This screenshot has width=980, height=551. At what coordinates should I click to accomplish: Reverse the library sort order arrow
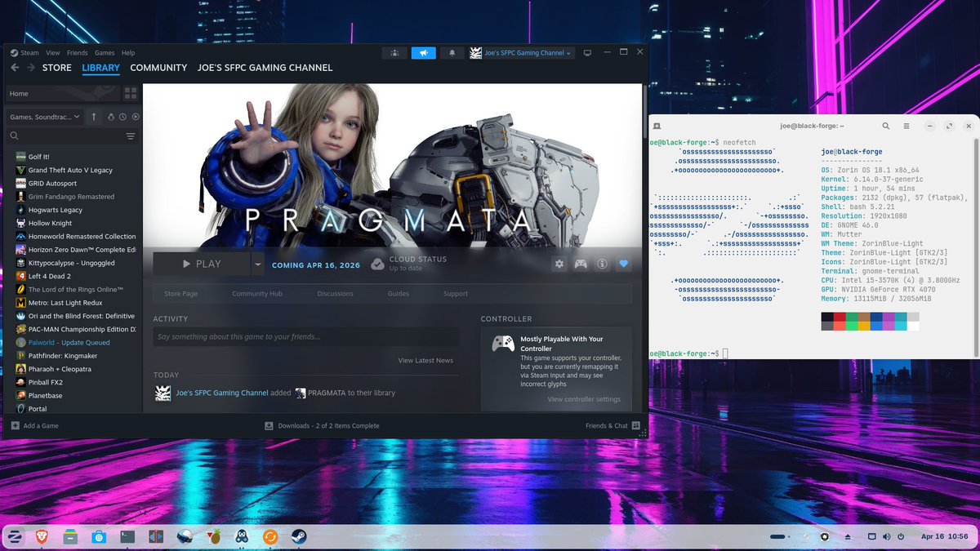point(94,117)
